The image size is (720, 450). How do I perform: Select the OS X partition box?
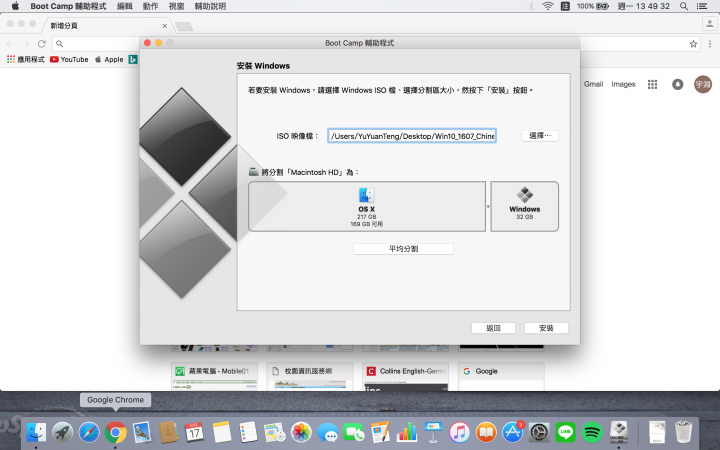point(367,206)
